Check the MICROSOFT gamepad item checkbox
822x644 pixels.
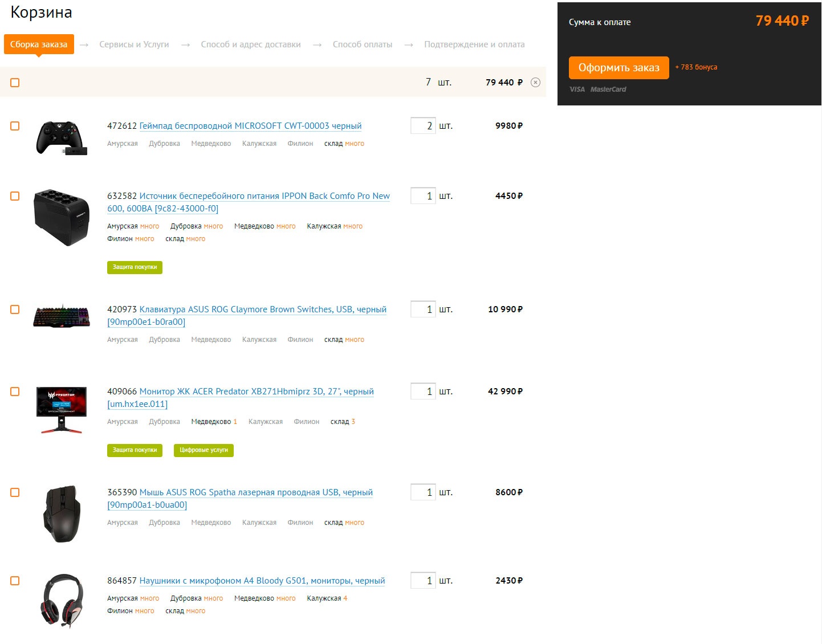click(x=15, y=126)
